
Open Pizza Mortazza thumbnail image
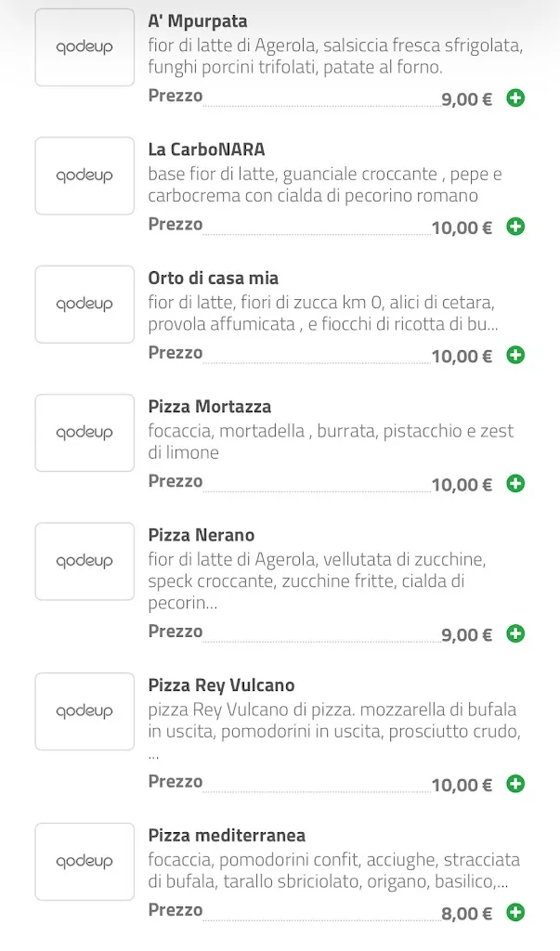[85, 433]
